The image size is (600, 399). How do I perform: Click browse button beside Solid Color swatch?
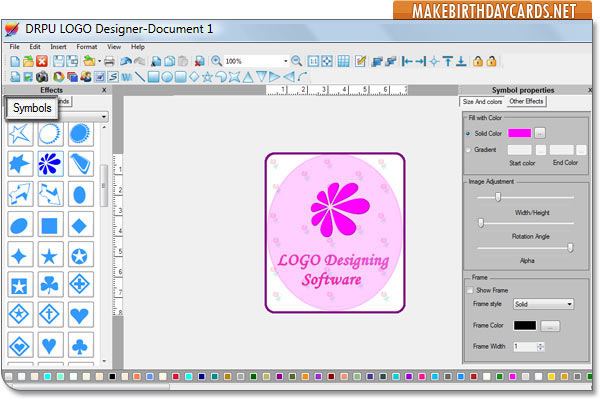point(540,134)
